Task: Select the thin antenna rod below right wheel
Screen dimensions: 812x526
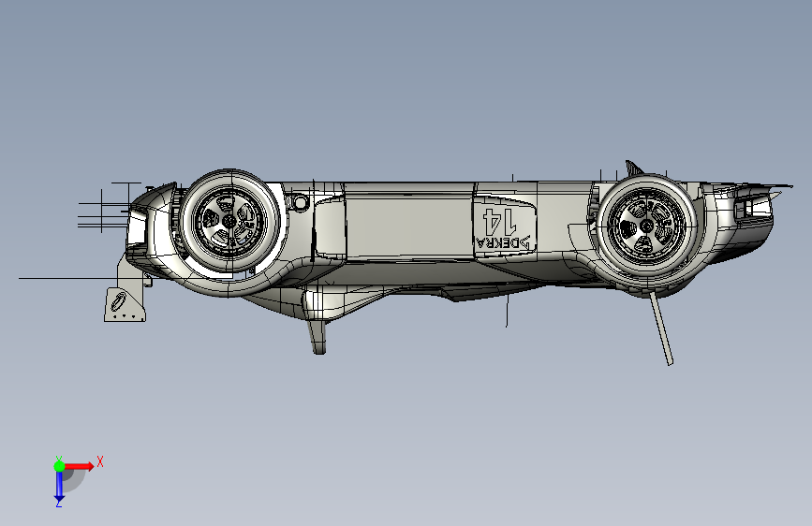Action: (x=661, y=329)
